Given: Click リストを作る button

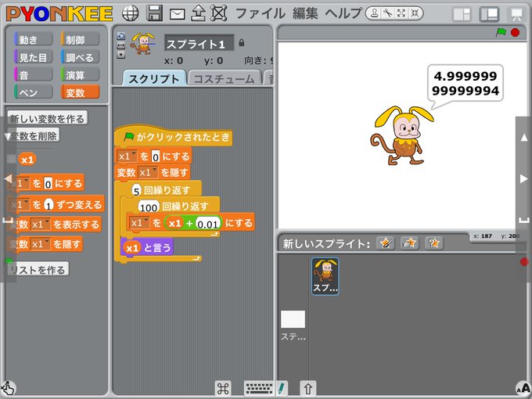Looking at the screenshot, I should (38, 269).
